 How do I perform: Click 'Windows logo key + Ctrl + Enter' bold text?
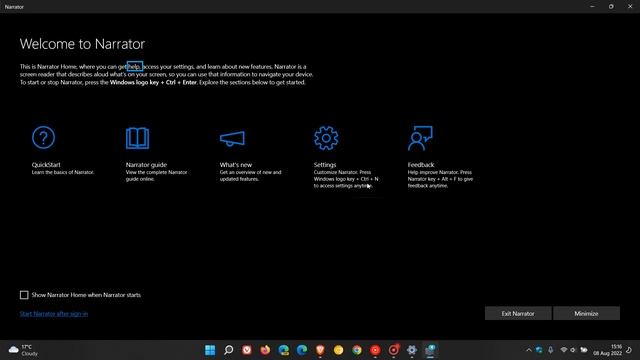(x=153, y=82)
